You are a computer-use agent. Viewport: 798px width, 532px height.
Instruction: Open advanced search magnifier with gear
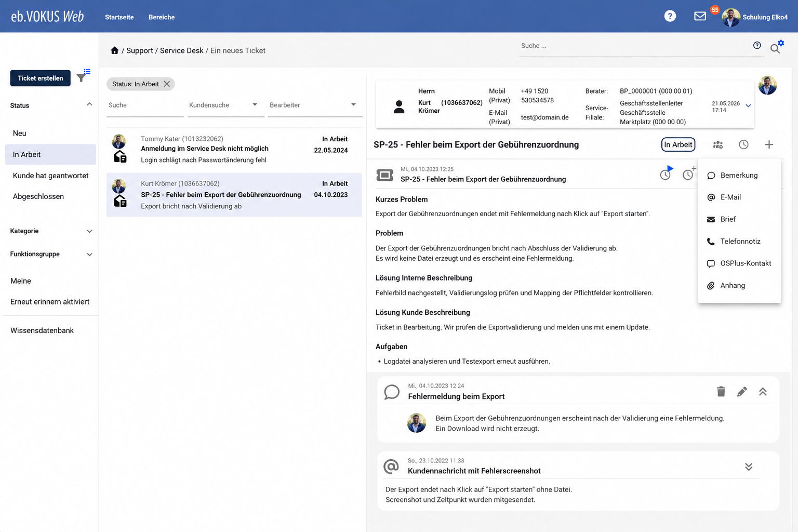777,47
